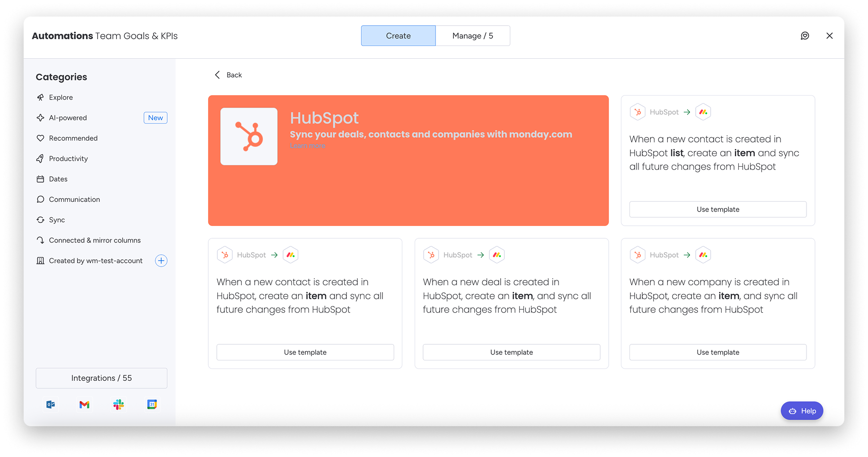
Task: Open the Slack integration icon
Action: [118, 404]
